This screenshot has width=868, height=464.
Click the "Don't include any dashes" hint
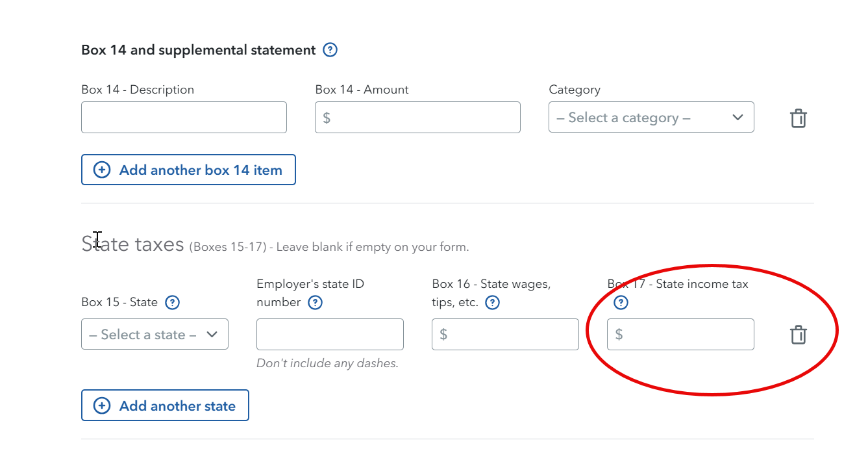coord(327,363)
